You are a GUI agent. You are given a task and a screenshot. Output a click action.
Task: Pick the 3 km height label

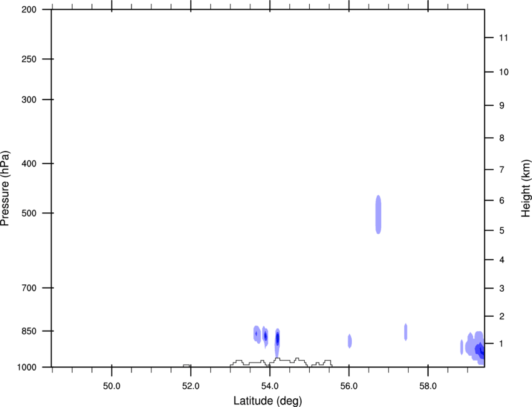point(502,289)
